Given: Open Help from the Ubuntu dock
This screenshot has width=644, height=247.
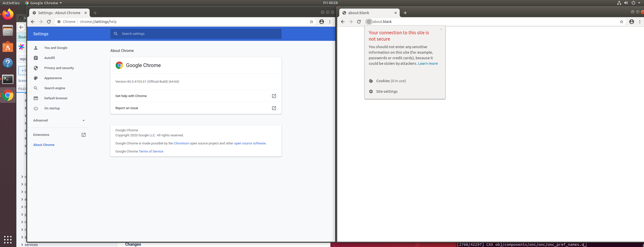Looking at the screenshot, I should [8, 63].
